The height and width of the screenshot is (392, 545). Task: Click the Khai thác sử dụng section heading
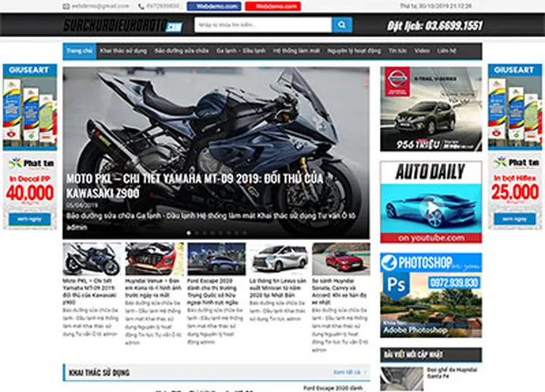tap(99, 372)
